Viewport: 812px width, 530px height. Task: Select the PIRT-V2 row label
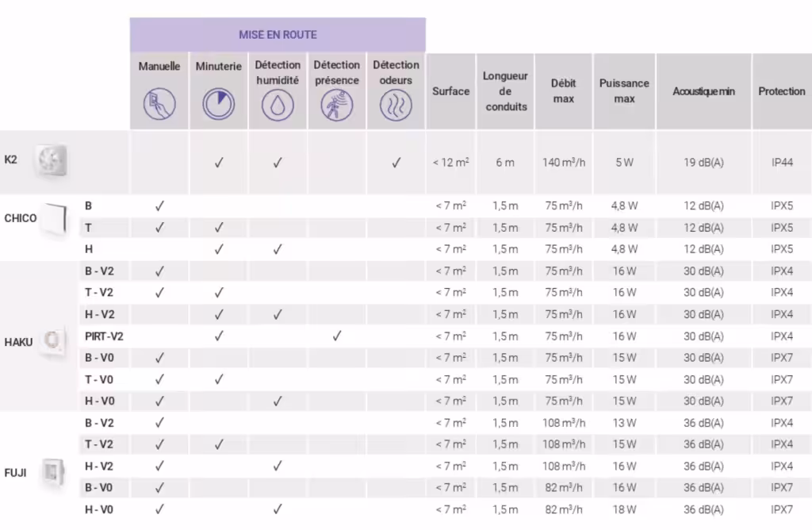pos(104,336)
